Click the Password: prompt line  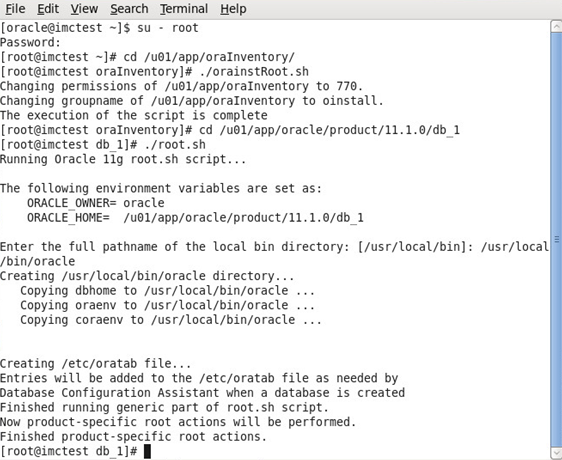tap(30, 42)
